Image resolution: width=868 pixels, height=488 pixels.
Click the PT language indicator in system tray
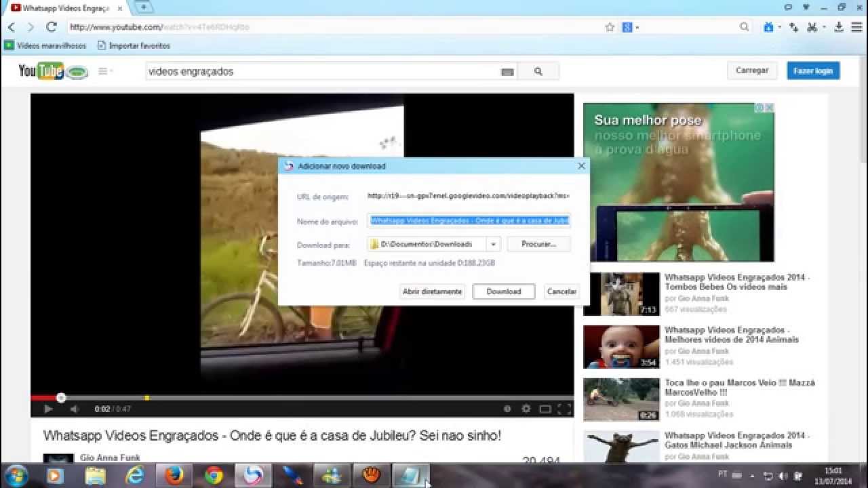(723, 473)
